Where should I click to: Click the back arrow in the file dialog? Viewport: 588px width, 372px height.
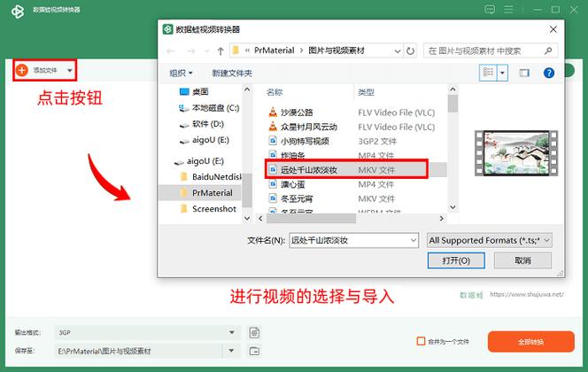(171, 51)
